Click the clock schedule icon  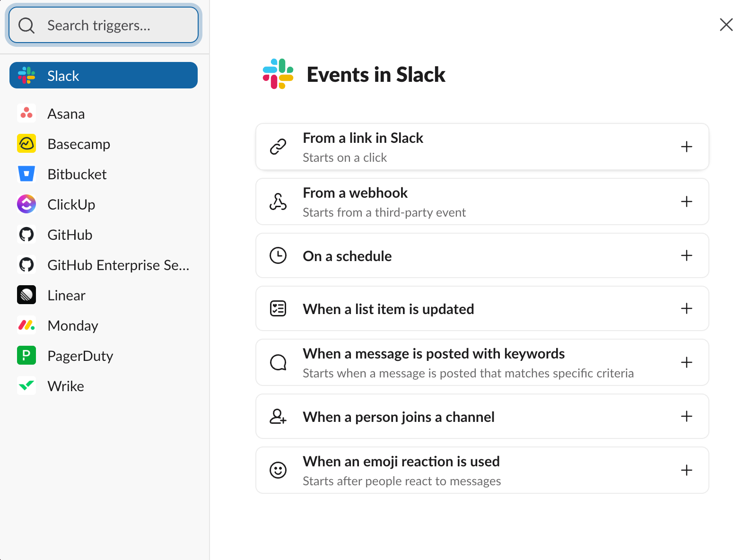pyautogui.click(x=278, y=255)
